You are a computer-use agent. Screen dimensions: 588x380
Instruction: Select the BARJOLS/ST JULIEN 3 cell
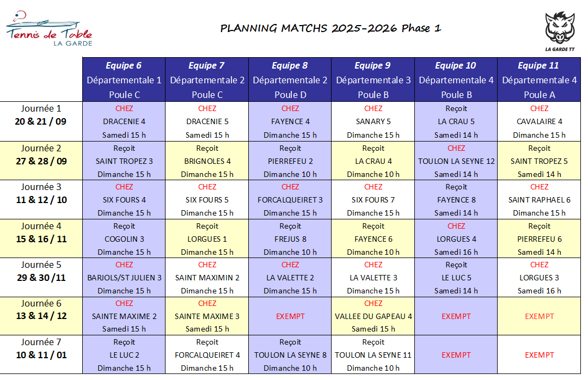point(124,278)
